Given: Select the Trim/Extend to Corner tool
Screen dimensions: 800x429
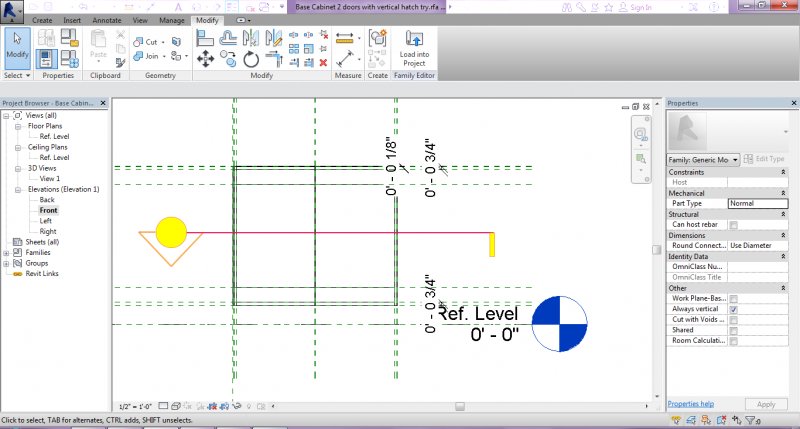Looking at the screenshot, I should point(273,59).
